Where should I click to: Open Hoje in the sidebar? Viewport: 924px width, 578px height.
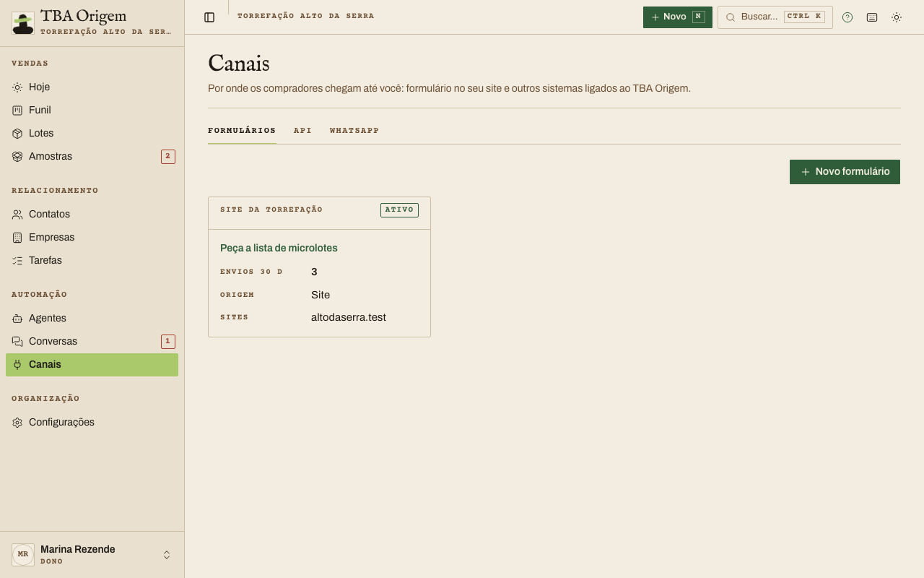(x=92, y=87)
